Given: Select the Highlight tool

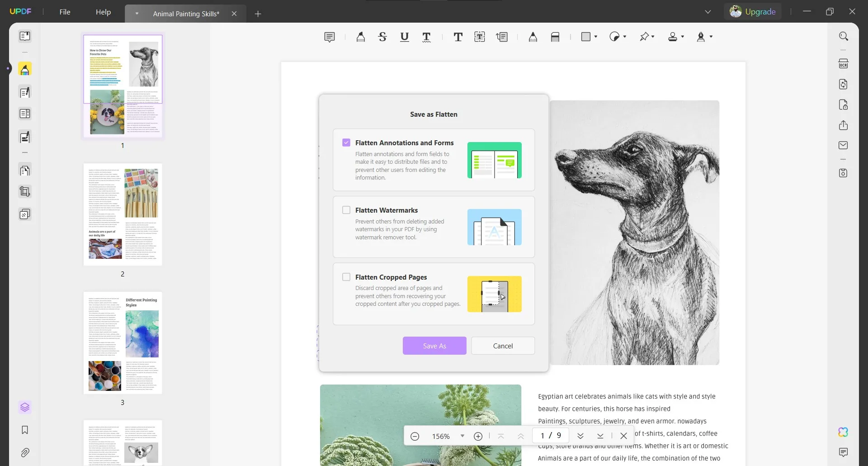Looking at the screenshot, I should pyautogui.click(x=360, y=37).
